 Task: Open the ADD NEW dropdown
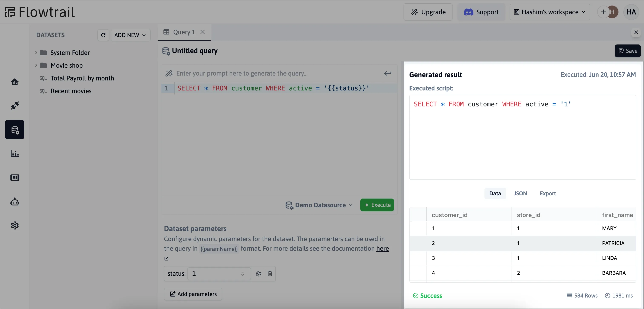click(131, 35)
